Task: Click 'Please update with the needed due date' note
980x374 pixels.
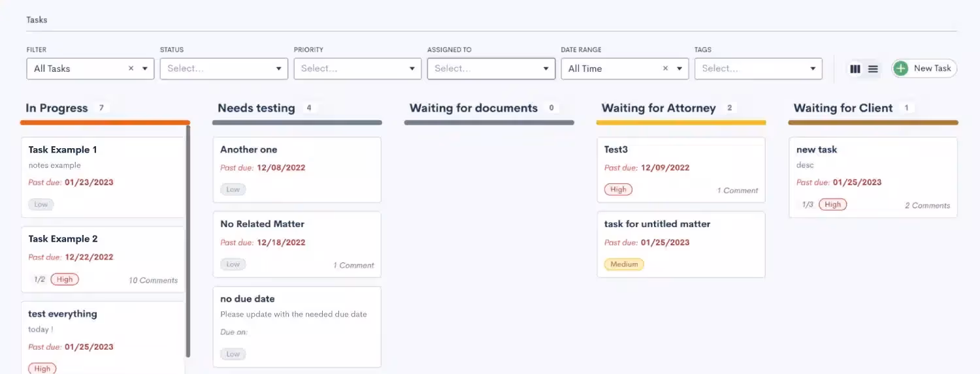Action: coord(293,314)
